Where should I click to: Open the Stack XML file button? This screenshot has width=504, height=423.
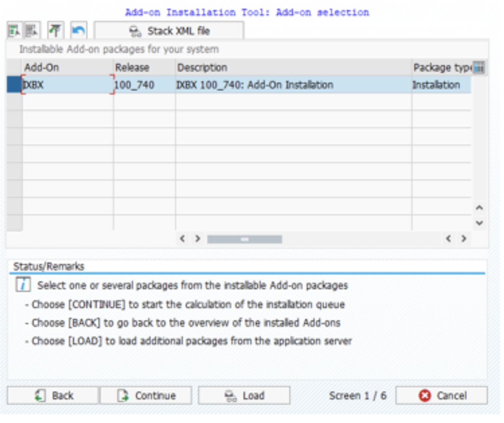169,31
